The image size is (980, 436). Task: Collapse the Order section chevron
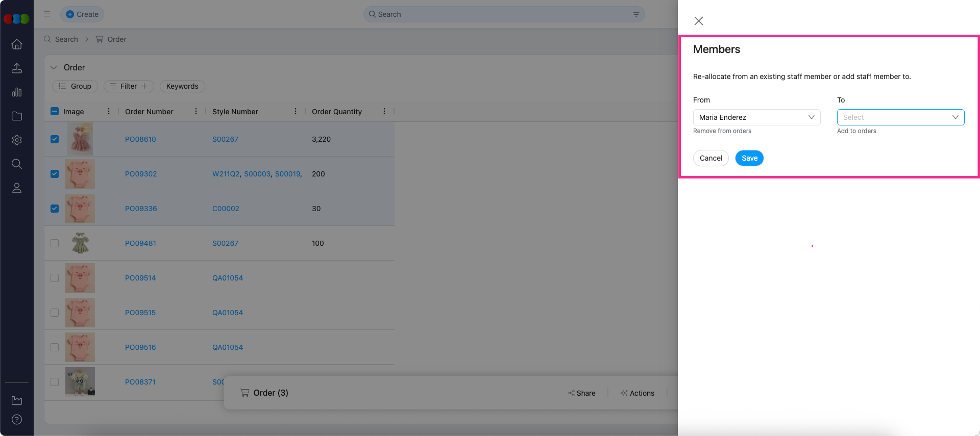pos(54,68)
